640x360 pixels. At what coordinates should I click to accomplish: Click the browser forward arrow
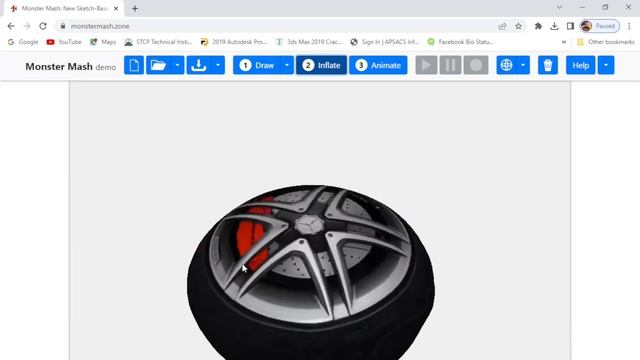point(27,26)
